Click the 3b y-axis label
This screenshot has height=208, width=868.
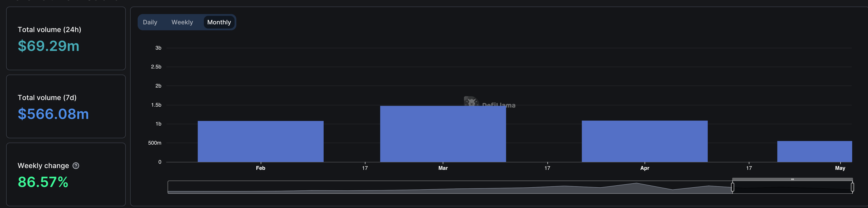[x=158, y=48]
